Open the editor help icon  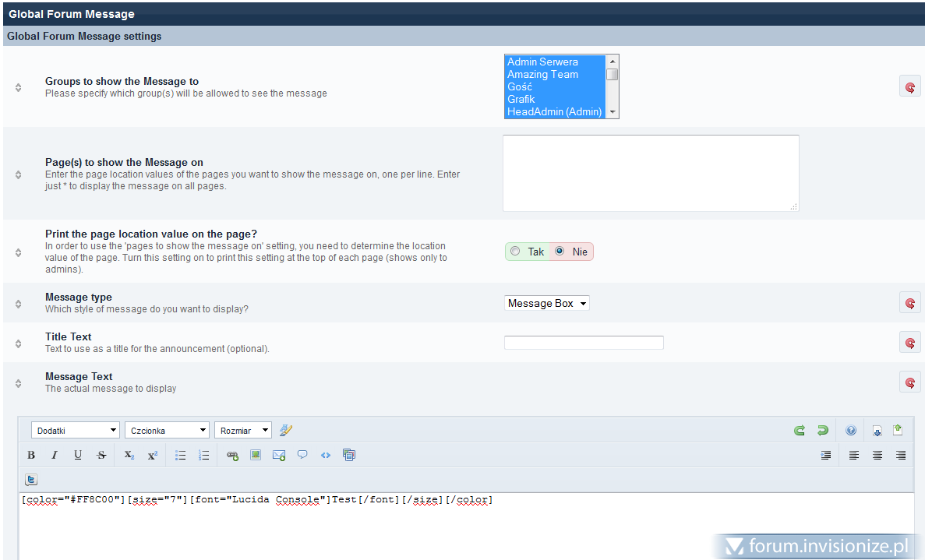(x=851, y=430)
